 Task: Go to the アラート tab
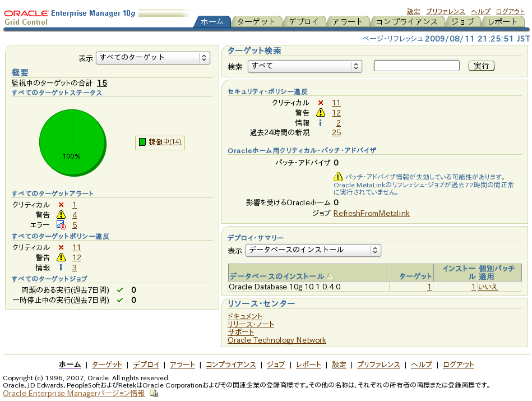click(x=348, y=22)
